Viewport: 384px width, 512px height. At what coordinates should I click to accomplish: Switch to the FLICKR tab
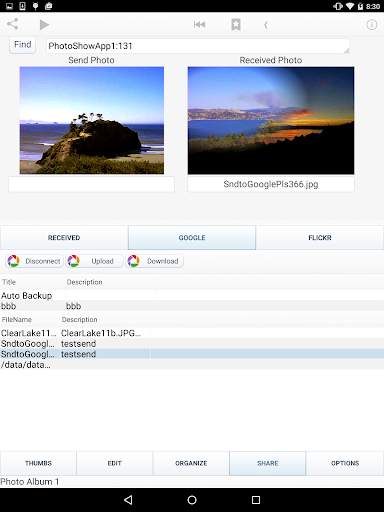point(320,237)
